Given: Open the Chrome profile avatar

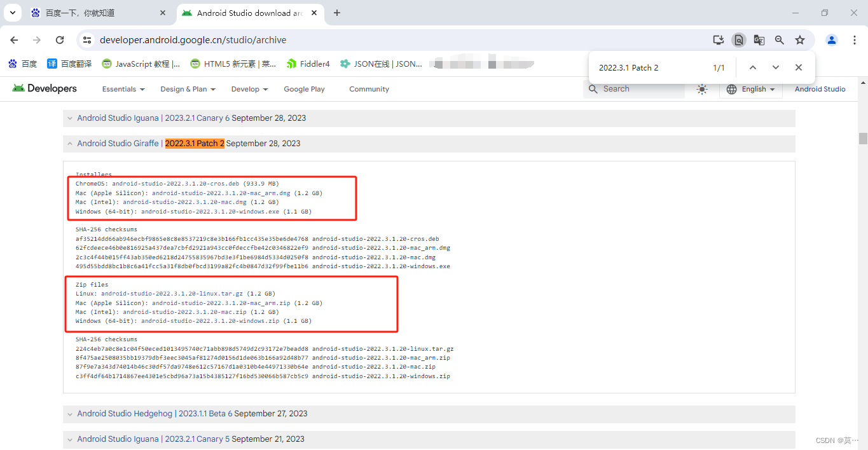Looking at the screenshot, I should point(832,40).
